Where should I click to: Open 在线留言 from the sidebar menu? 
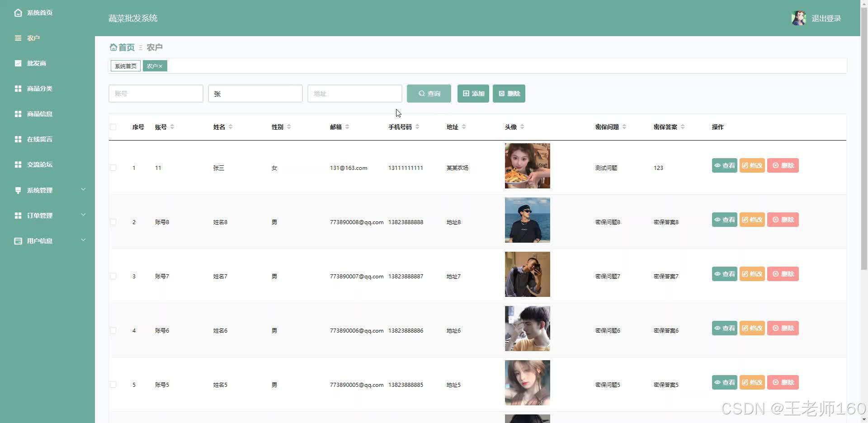pyautogui.click(x=40, y=139)
